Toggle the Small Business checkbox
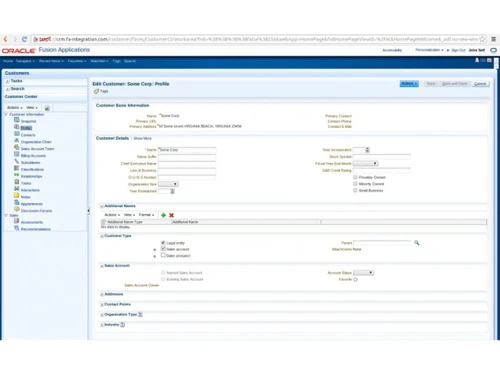Screen dimensions: 500x375 coord(355,190)
